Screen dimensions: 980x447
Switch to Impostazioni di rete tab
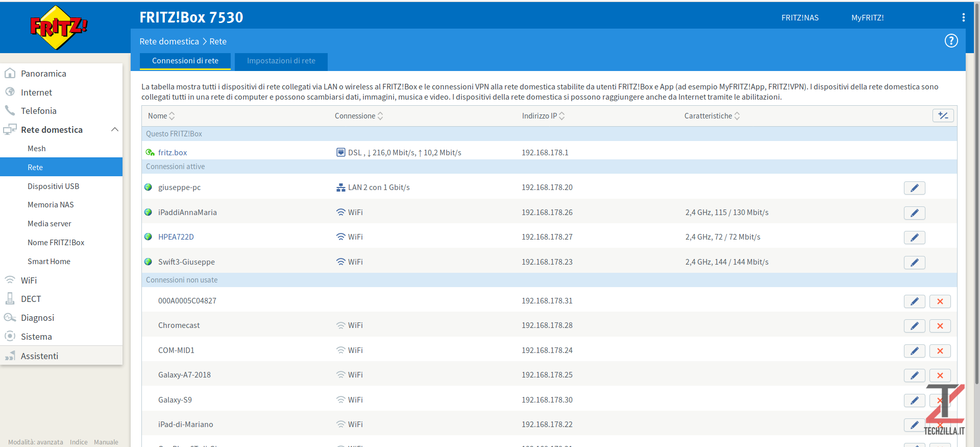click(281, 61)
